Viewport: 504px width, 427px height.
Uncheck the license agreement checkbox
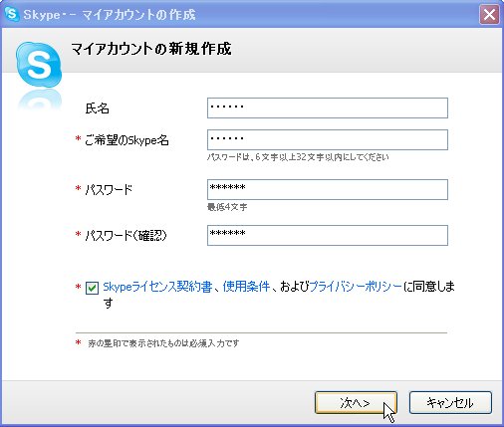(x=92, y=288)
